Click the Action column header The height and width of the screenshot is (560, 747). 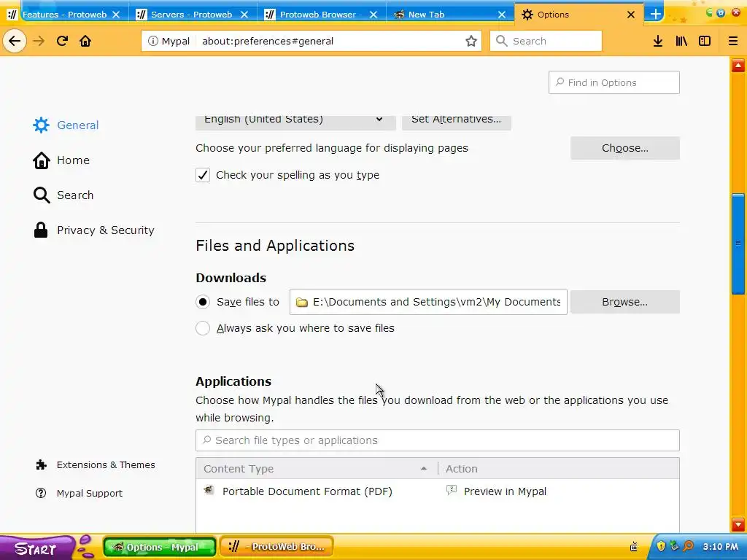[558, 469]
